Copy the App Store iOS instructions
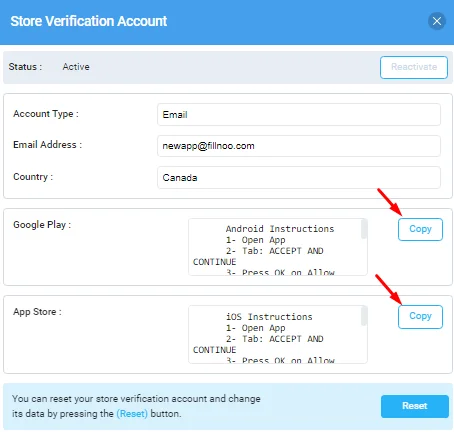454x432 pixels. click(420, 317)
